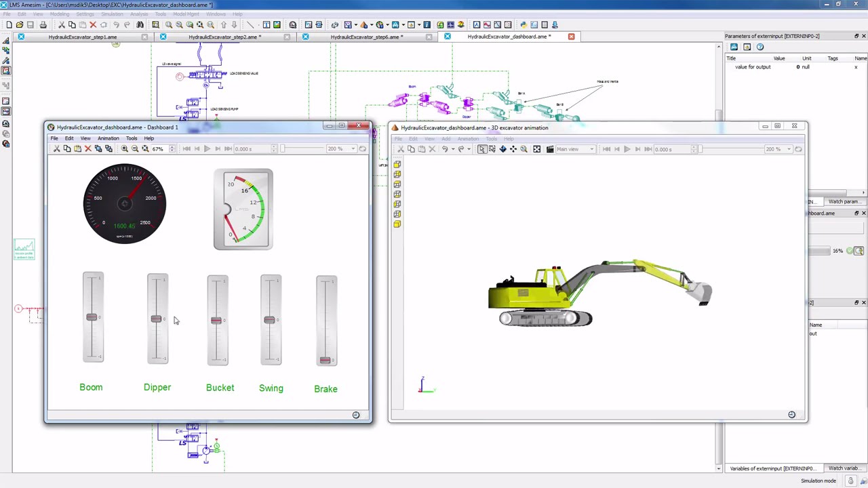Toggle loop button in Dashboard 1 toolbar
Screen dimensions: 868x488
[363, 149]
